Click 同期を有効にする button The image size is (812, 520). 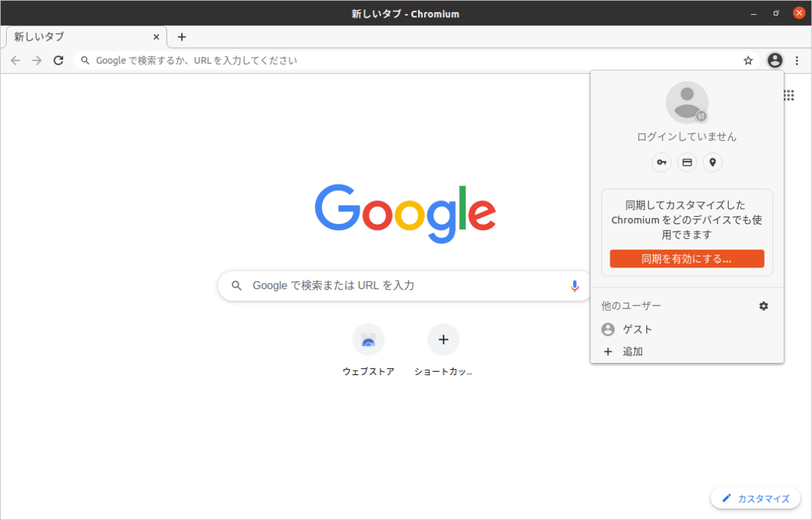[687, 259]
